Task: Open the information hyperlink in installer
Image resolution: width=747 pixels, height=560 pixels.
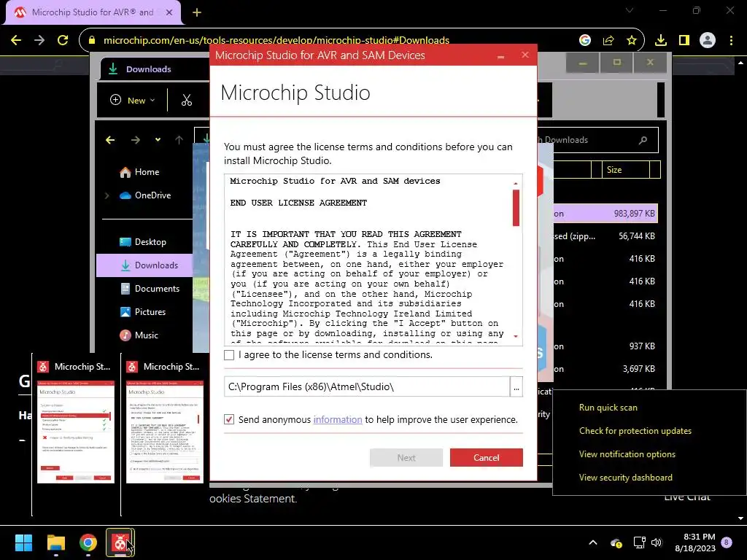Action: [x=338, y=419]
